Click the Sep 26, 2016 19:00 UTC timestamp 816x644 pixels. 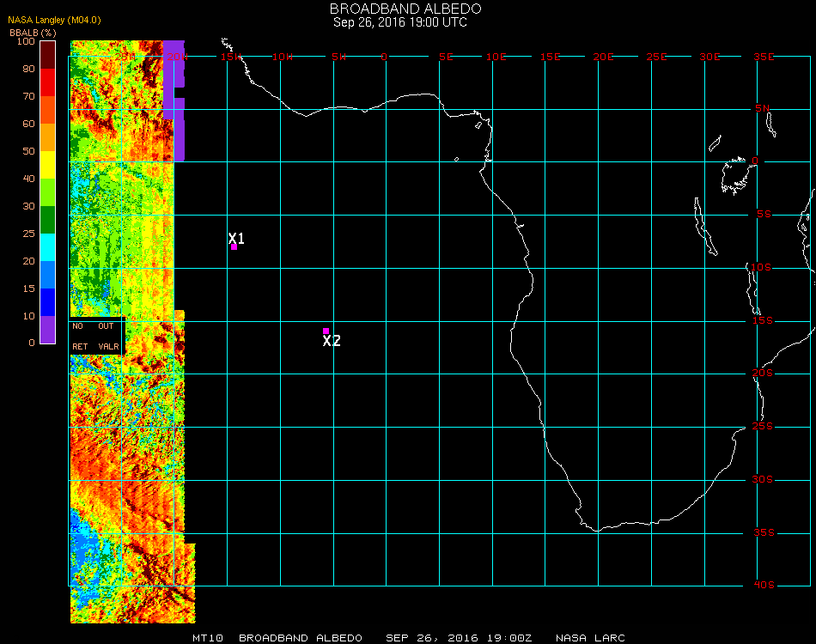coord(400,22)
